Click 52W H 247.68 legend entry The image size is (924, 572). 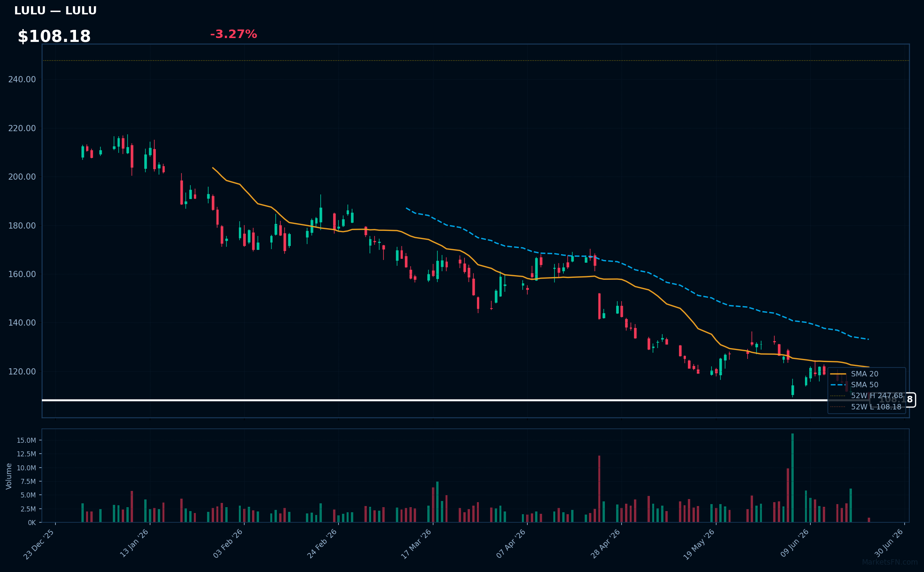867,395
